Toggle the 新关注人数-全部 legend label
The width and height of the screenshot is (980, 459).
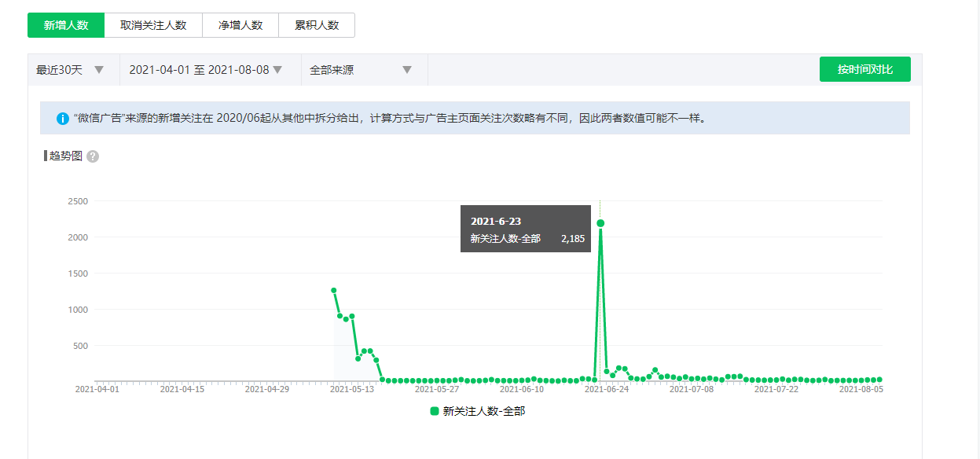click(483, 411)
